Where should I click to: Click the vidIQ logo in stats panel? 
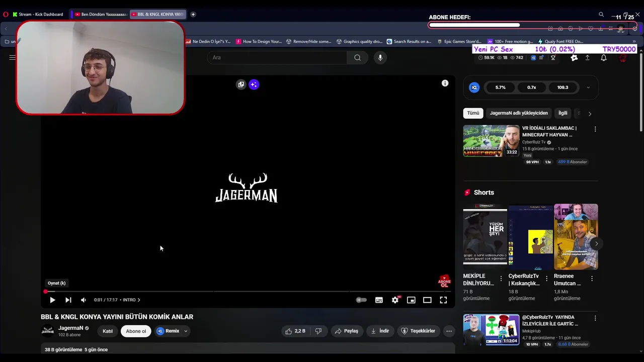click(x=474, y=87)
